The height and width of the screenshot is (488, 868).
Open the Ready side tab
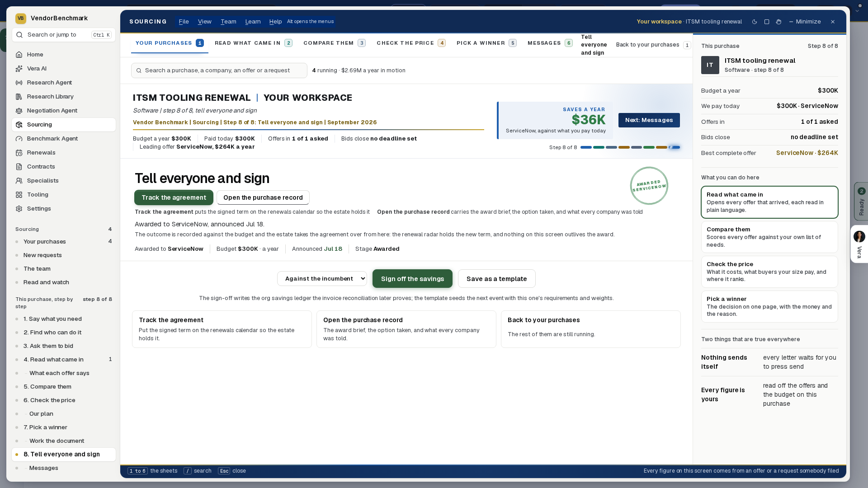[861, 202]
